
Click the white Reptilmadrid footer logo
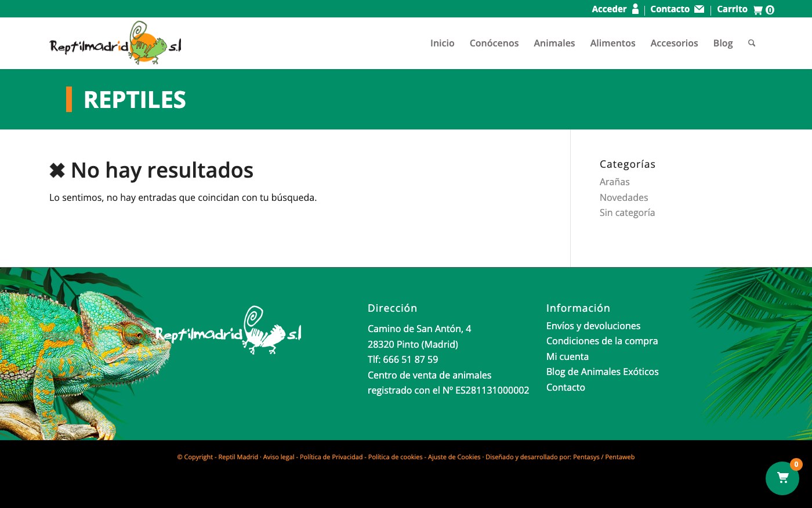pos(229,330)
